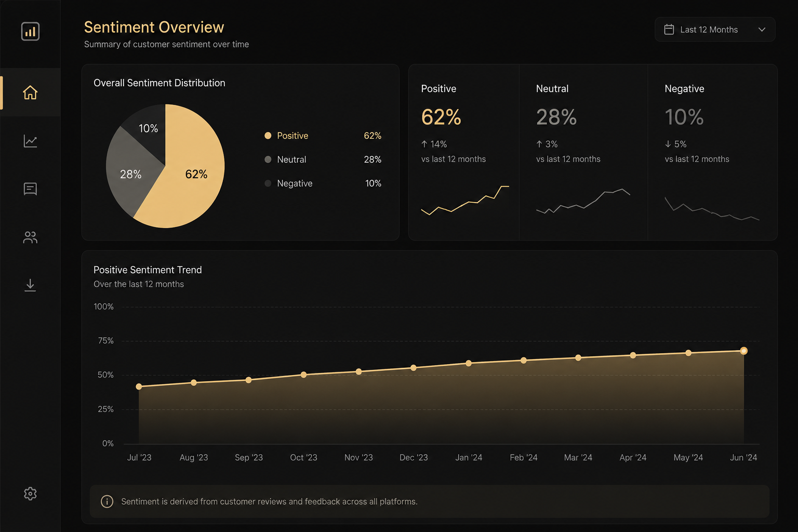Click the Negative legend label
This screenshot has height=532, width=798.
[295, 183]
